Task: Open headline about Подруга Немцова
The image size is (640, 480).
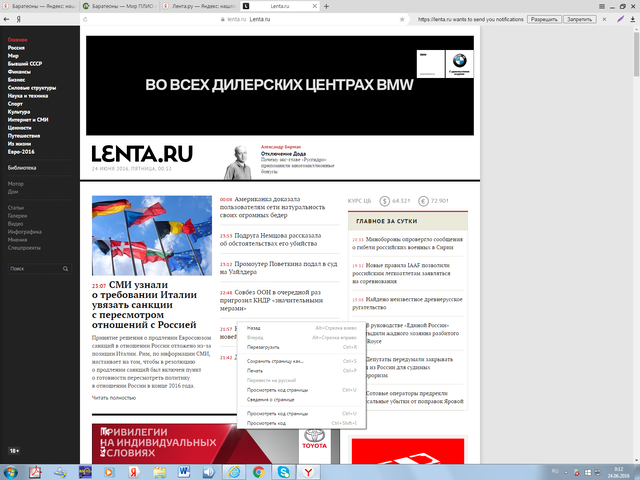Action: click(270, 240)
